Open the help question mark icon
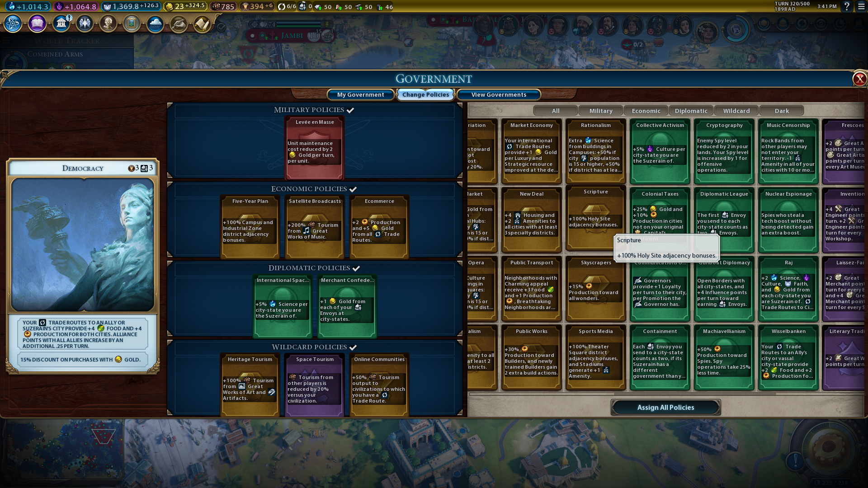868x488 pixels. (x=847, y=6)
